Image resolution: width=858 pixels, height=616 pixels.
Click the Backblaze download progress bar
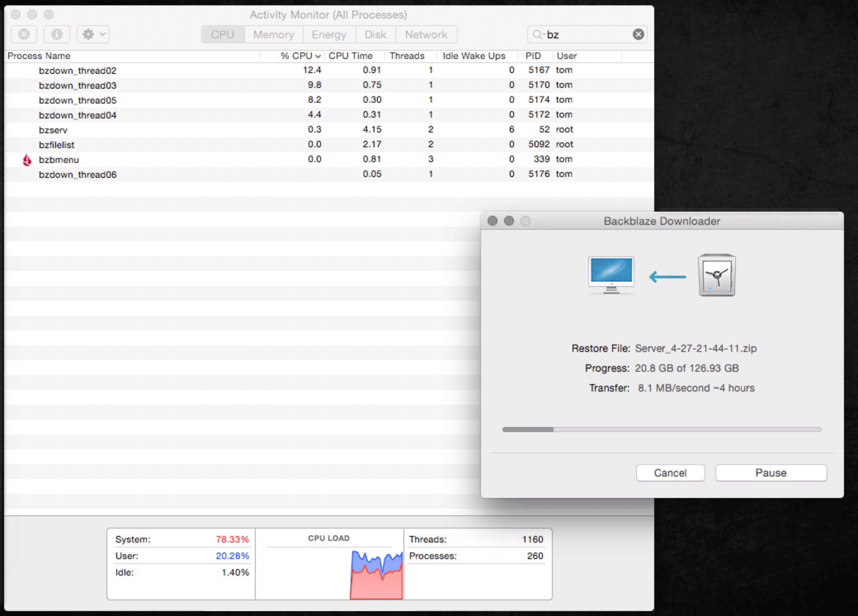click(x=662, y=430)
